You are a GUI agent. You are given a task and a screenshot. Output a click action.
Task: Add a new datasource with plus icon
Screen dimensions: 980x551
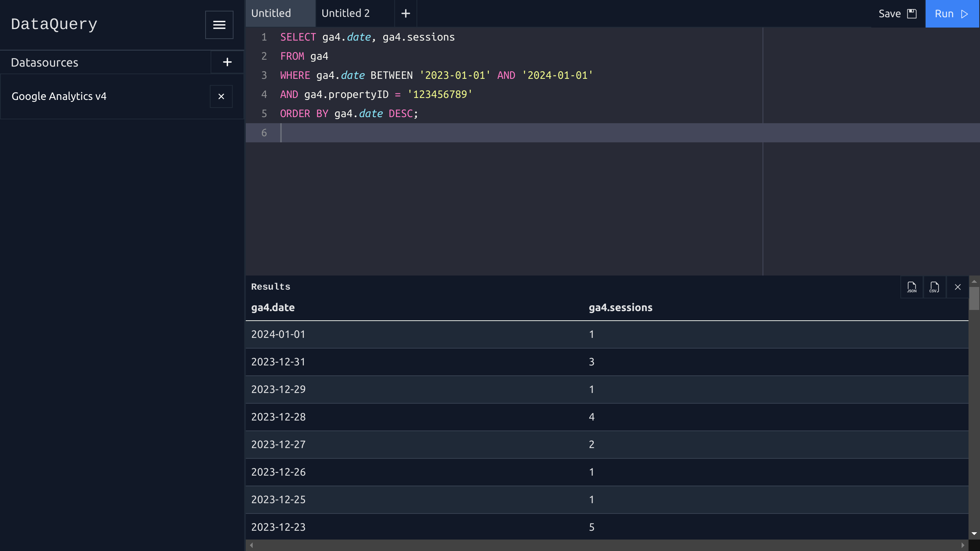pyautogui.click(x=227, y=62)
